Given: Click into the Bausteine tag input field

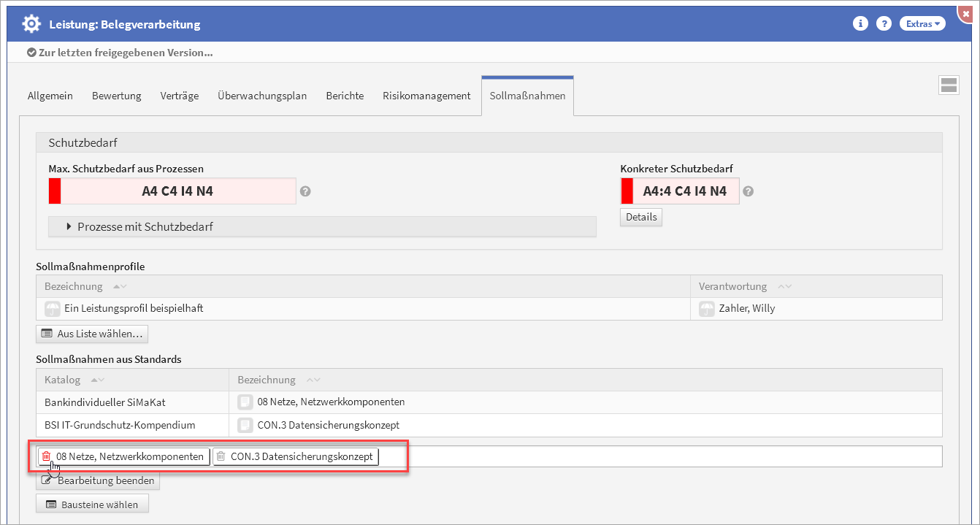Looking at the screenshot, I should coord(657,456).
